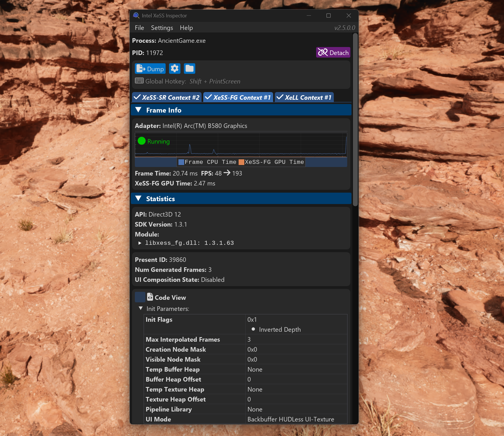Click the magnifier app icon in title bar
Screen dimensions: 504x436
(x=136, y=15)
